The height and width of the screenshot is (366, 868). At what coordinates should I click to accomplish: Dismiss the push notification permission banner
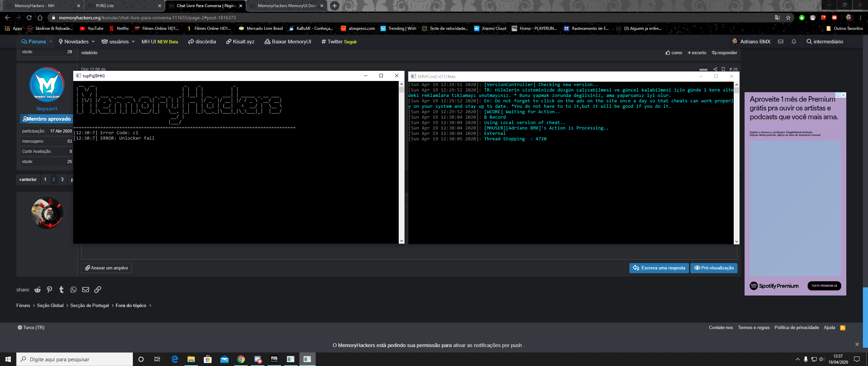(857, 344)
